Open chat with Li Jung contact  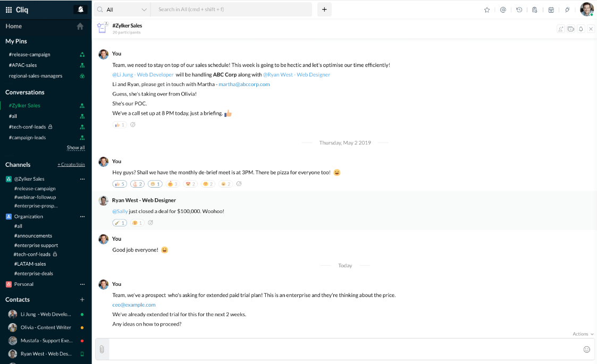46,315
